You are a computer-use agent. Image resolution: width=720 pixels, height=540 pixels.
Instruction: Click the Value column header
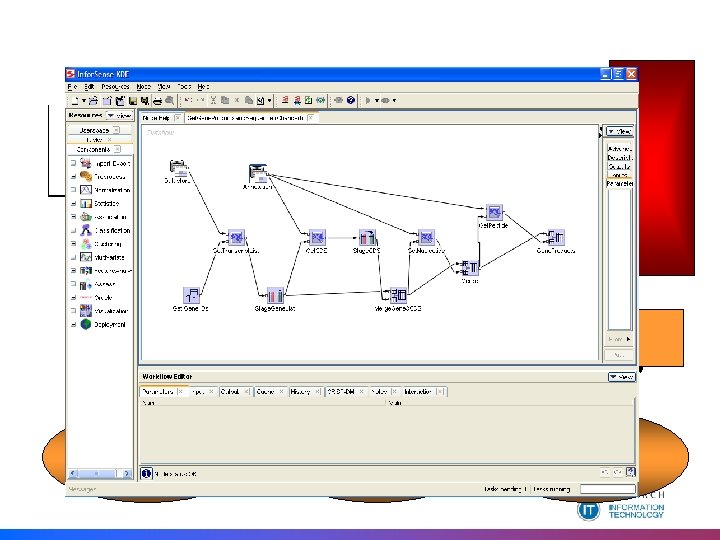tap(510, 403)
